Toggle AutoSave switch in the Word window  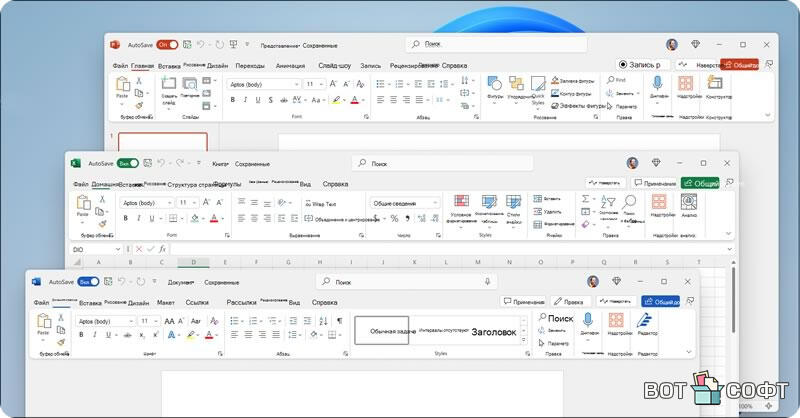(88, 282)
